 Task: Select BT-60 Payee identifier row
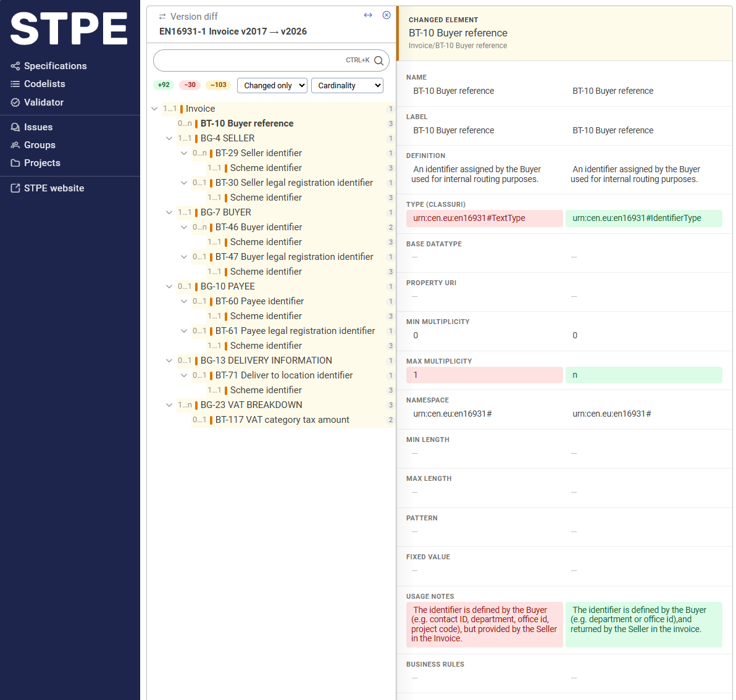293,302
